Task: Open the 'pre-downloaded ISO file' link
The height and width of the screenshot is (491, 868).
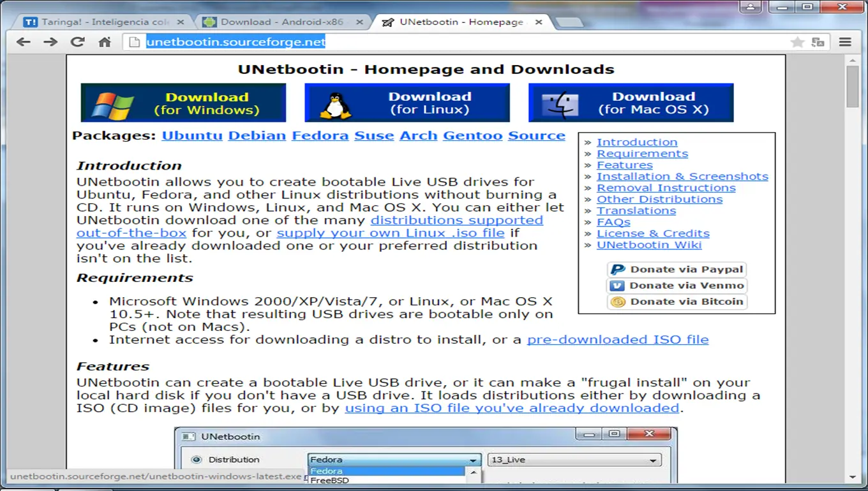Action: click(x=618, y=340)
